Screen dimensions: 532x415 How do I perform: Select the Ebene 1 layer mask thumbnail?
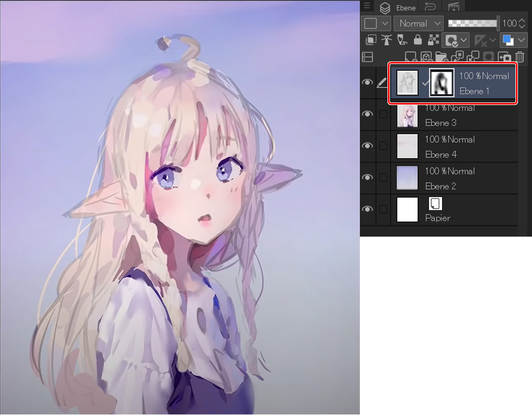coord(442,83)
